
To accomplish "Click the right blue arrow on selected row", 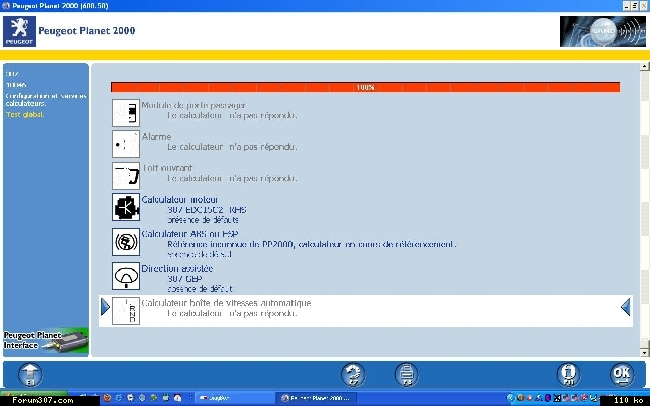I will 626,307.
